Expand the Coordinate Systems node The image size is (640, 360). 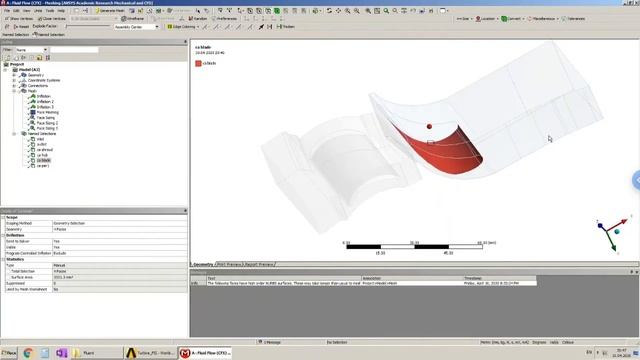point(14,80)
